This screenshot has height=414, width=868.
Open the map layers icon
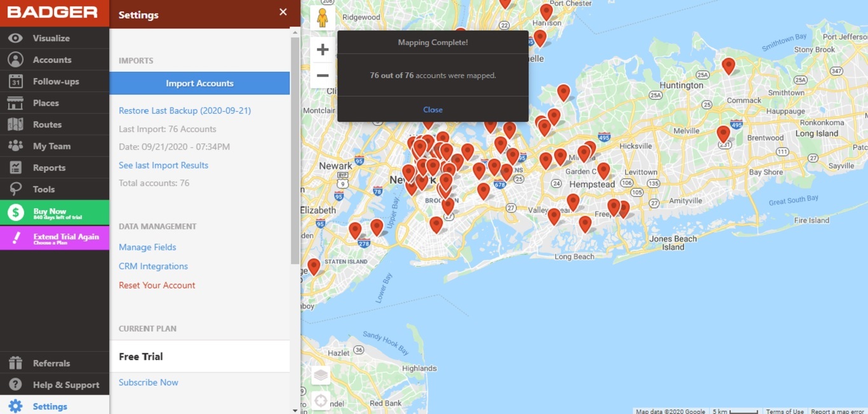[321, 375]
